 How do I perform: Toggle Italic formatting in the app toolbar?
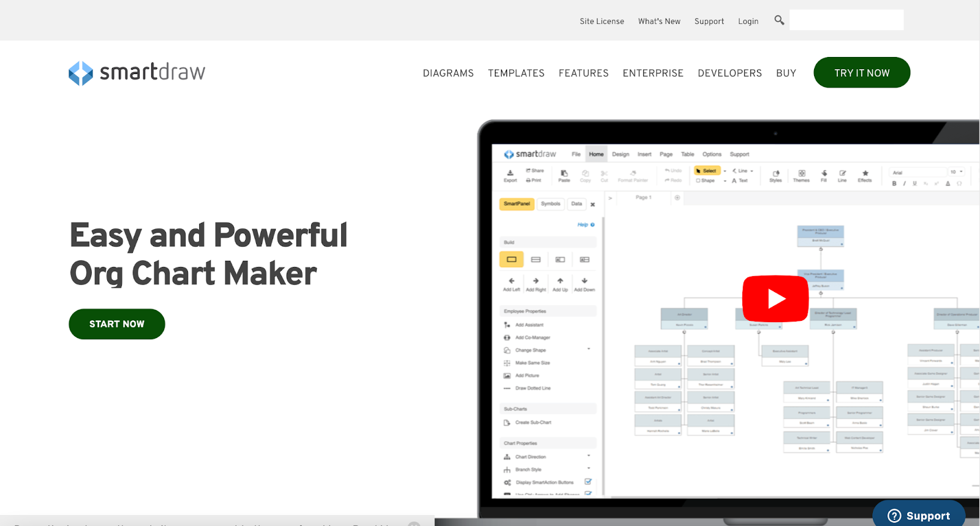tap(904, 184)
